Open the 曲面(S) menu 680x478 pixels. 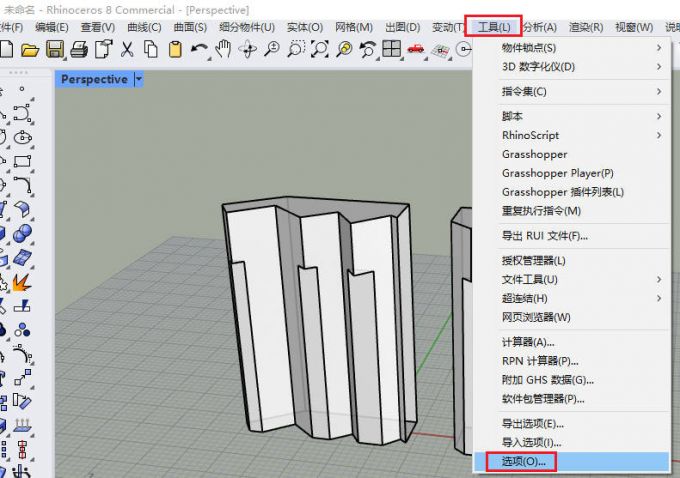[x=190, y=27]
